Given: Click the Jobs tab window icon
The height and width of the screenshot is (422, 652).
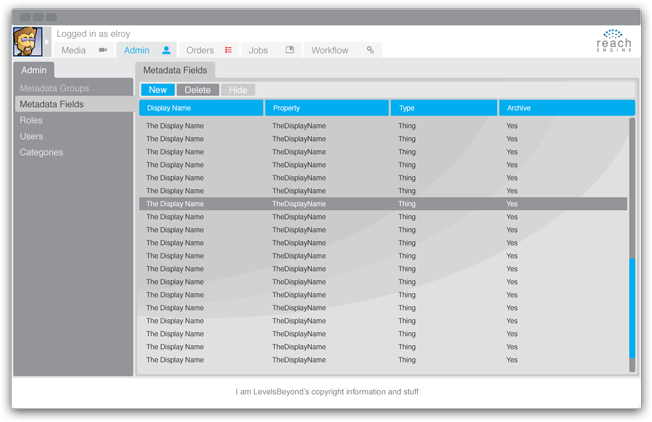Looking at the screenshot, I should coord(290,50).
